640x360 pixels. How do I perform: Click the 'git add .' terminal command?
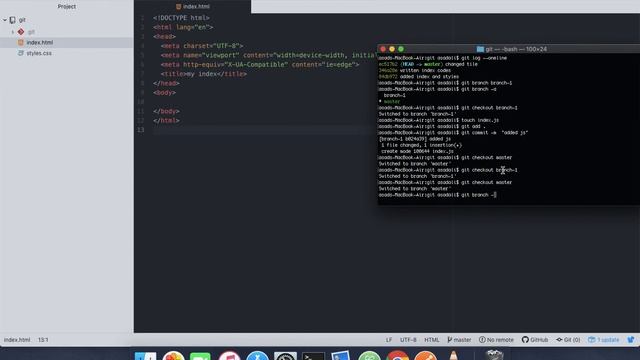(473, 127)
